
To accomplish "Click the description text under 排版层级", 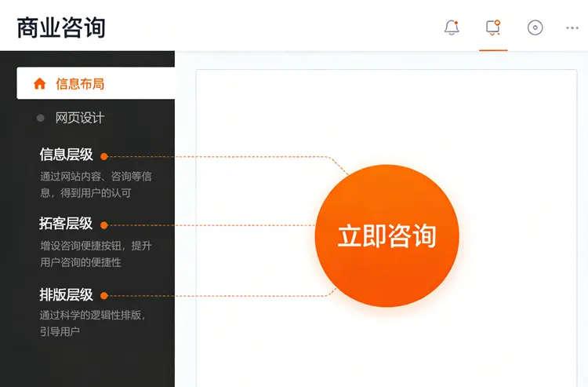I will [93, 323].
